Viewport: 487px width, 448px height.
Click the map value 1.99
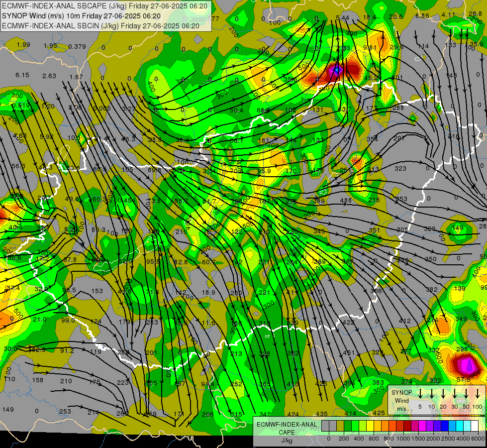click(23, 45)
